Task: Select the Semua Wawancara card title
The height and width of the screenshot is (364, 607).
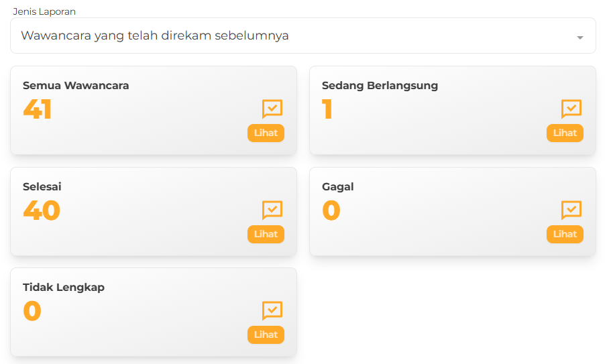Action: pos(76,85)
